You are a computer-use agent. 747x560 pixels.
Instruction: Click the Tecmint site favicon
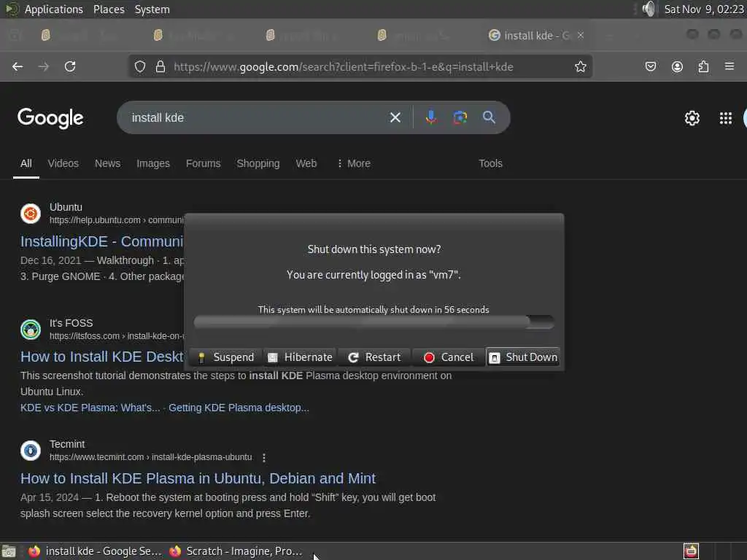(x=31, y=451)
